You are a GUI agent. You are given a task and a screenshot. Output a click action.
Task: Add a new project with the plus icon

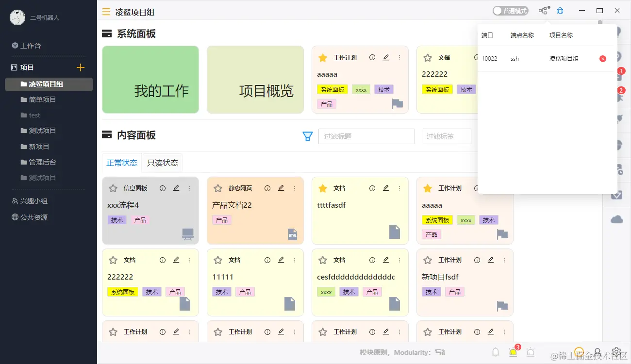point(81,67)
